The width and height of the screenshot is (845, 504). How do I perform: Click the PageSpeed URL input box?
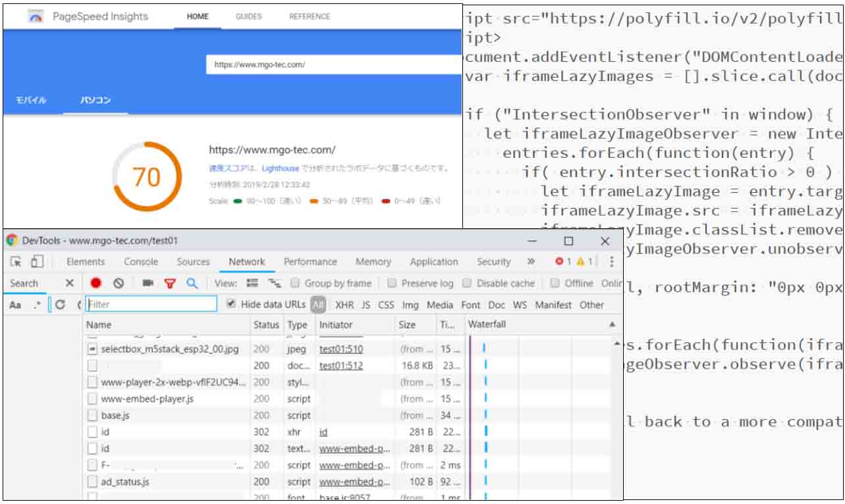[x=333, y=65]
